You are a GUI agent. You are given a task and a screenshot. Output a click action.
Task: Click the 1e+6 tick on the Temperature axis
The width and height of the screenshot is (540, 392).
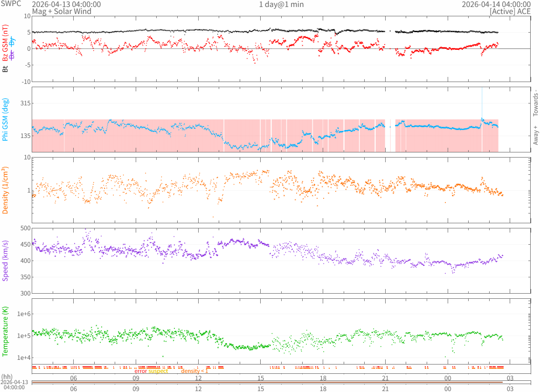pos(24,314)
